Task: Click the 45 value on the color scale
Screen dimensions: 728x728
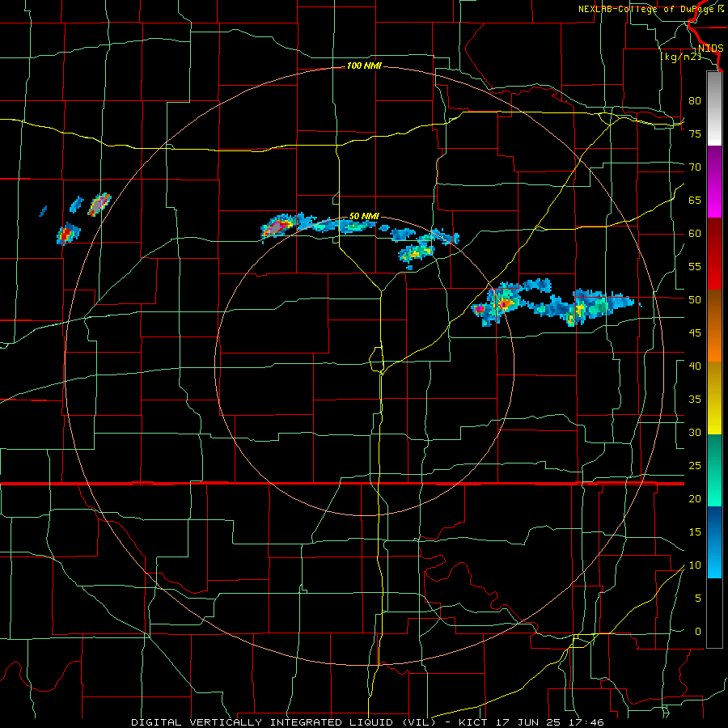Action: pos(695,333)
